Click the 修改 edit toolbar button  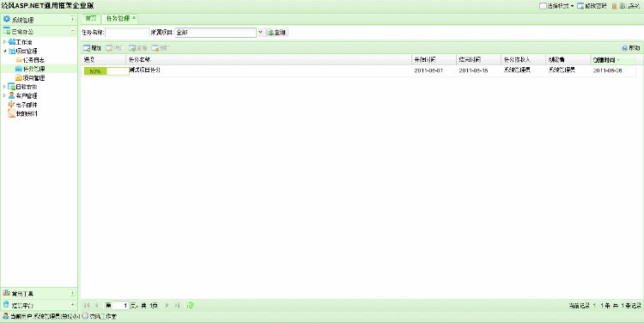click(114, 48)
